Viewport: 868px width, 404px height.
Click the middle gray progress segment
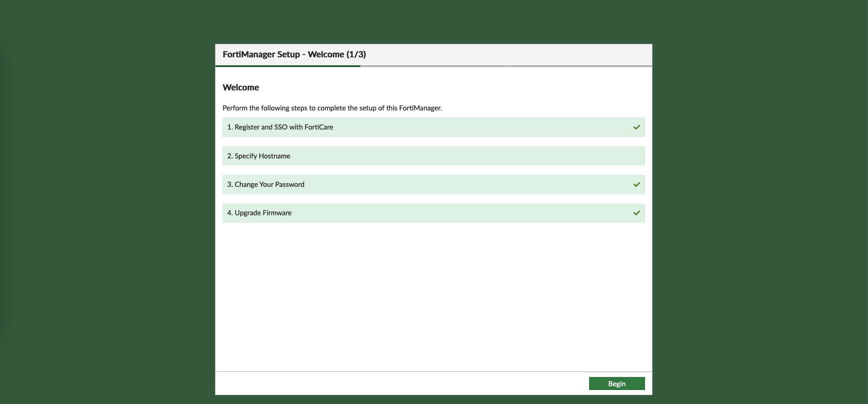tap(433, 66)
